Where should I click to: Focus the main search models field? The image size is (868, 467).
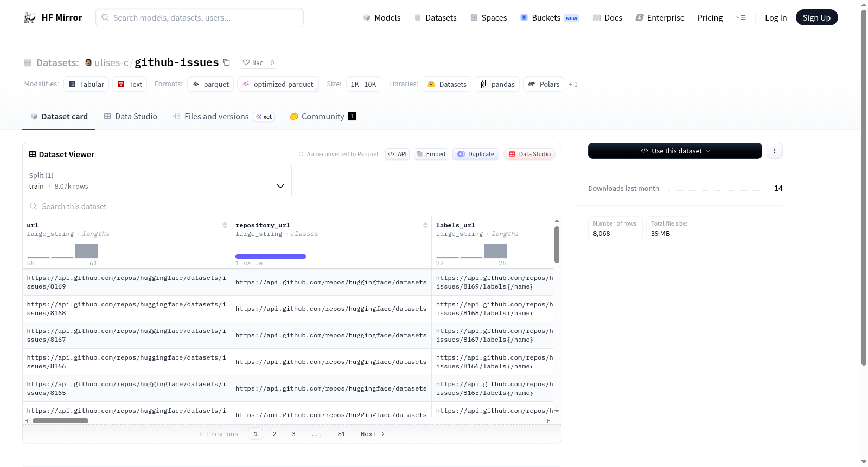(x=200, y=18)
